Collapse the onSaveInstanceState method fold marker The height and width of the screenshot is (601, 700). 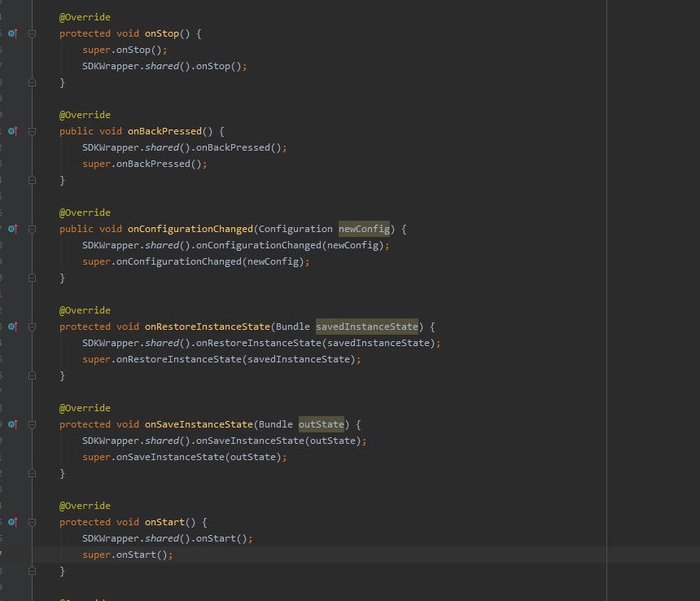click(x=32, y=424)
